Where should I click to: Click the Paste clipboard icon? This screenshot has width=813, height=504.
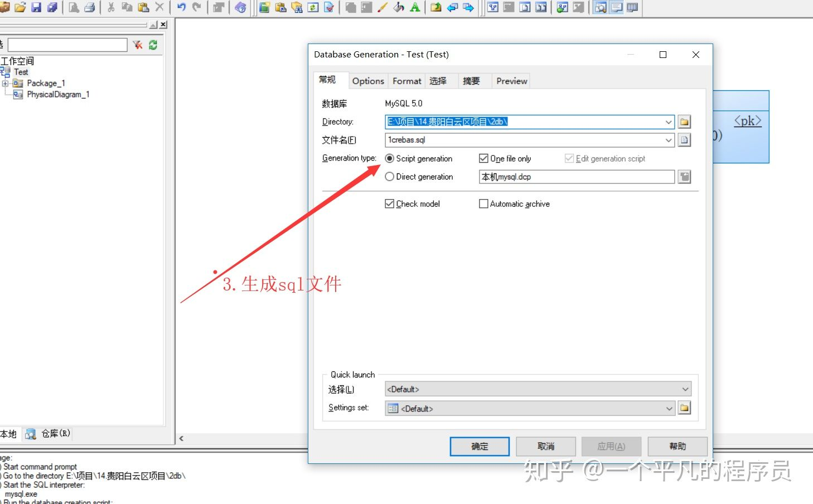tap(143, 7)
